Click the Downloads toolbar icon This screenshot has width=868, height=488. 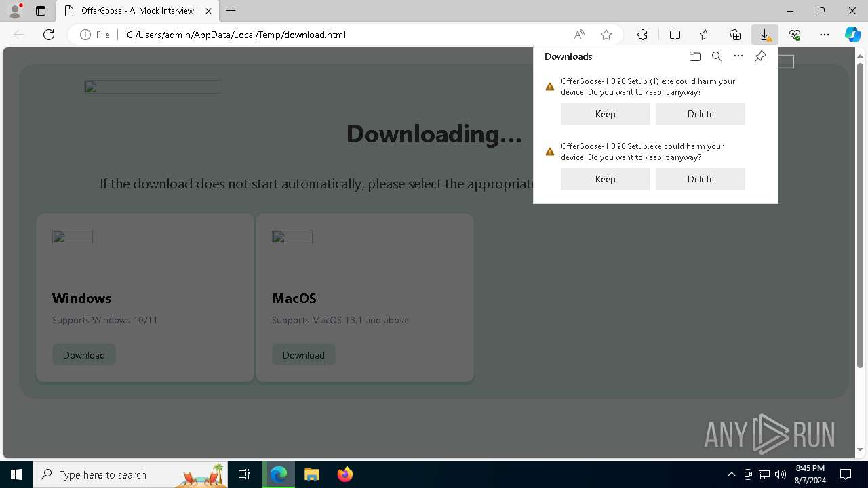[765, 35]
